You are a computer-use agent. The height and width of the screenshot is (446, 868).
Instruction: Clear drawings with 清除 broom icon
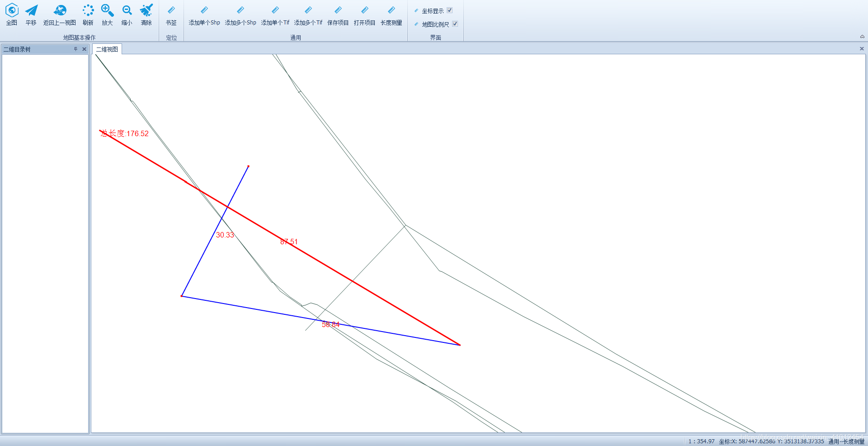[x=146, y=14]
